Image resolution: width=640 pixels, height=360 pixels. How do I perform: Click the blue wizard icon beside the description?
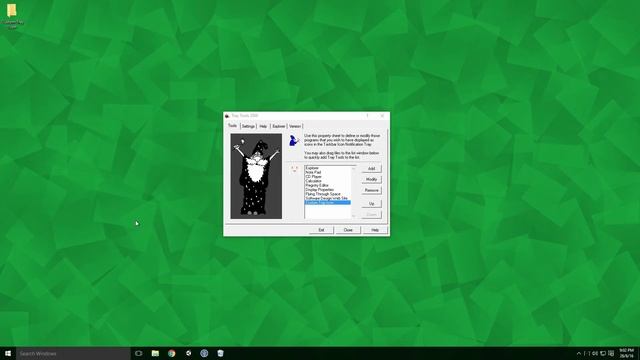(x=293, y=141)
